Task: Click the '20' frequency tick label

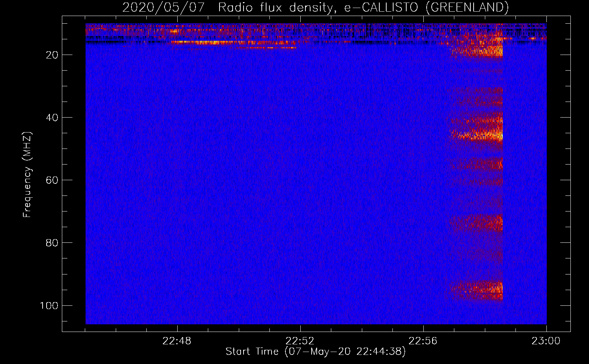Action: [x=52, y=55]
